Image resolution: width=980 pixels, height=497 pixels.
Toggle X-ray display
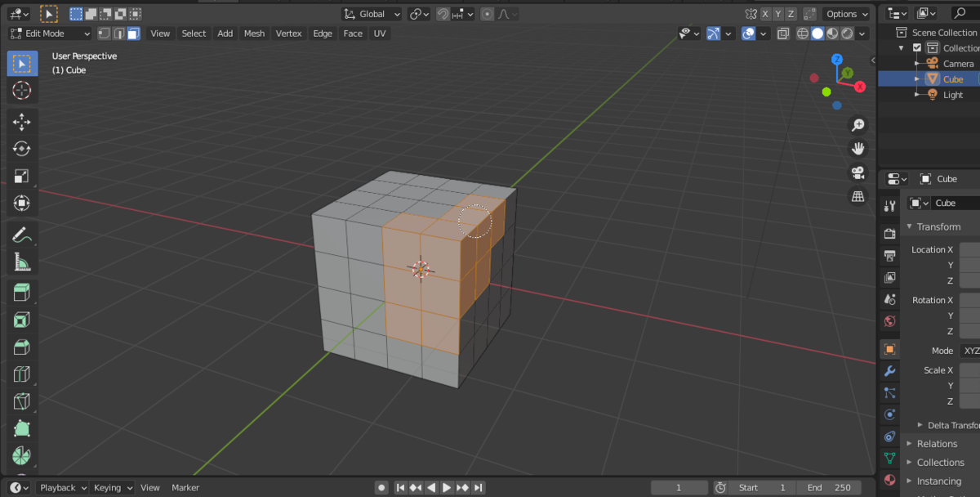pos(783,34)
